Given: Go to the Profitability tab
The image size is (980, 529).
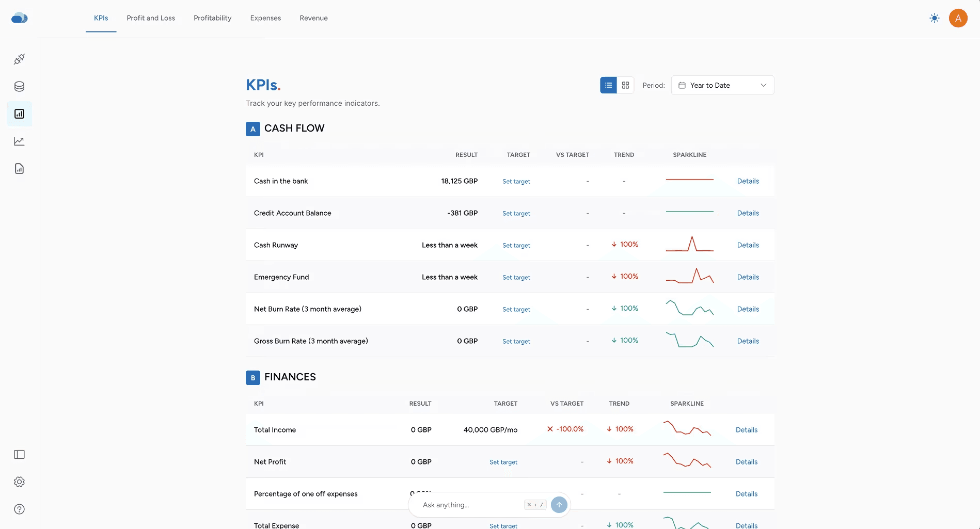Looking at the screenshot, I should [212, 18].
